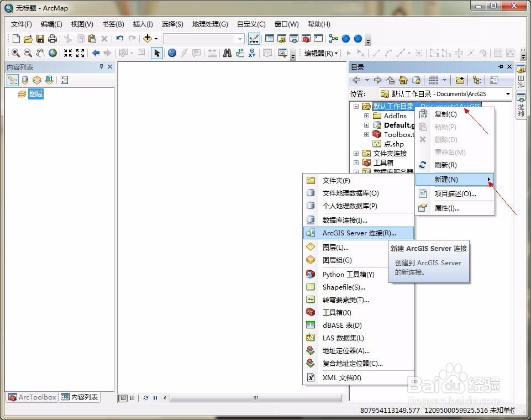
Task: Select the Pan hand tool
Action: [x=40, y=53]
